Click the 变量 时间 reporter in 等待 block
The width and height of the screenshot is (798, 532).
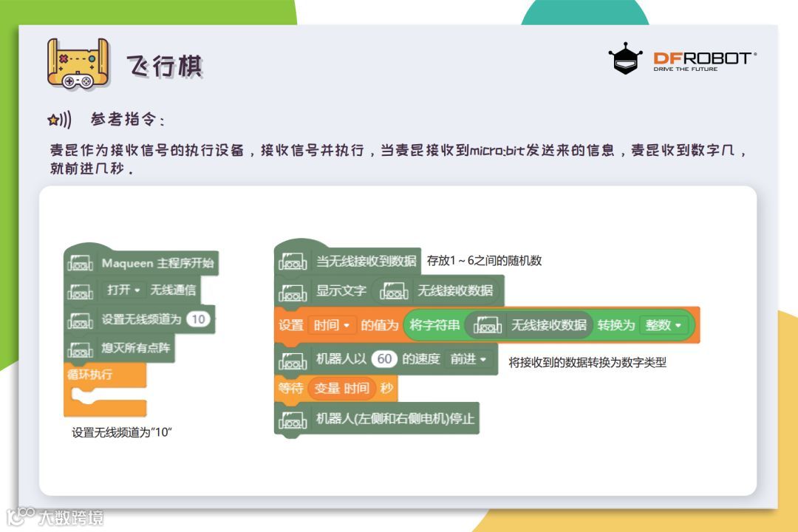coord(341,388)
